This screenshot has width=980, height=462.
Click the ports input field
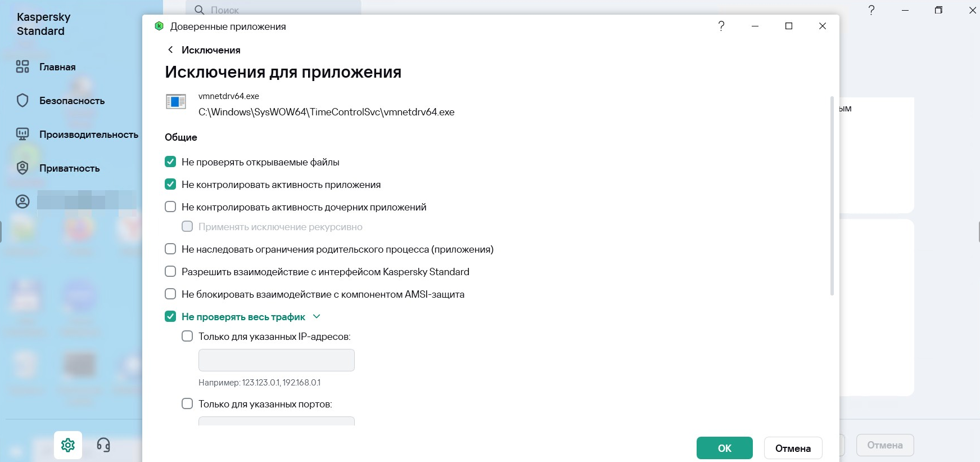(277, 421)
